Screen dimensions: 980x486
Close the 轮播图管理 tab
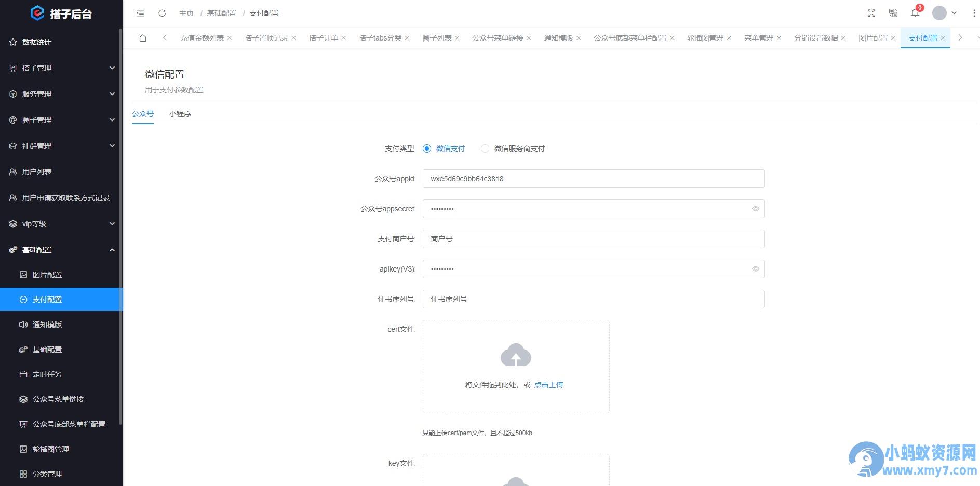pos(729,38)
